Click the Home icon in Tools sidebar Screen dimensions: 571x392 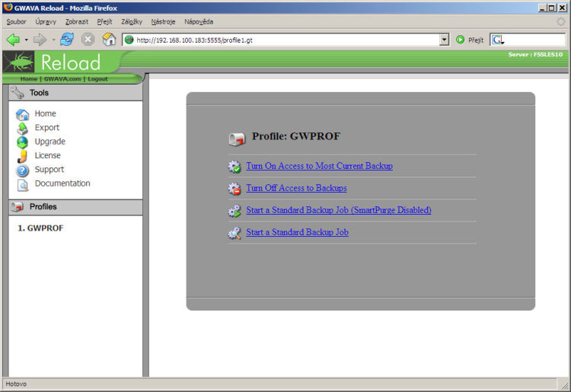coord(23,114)
